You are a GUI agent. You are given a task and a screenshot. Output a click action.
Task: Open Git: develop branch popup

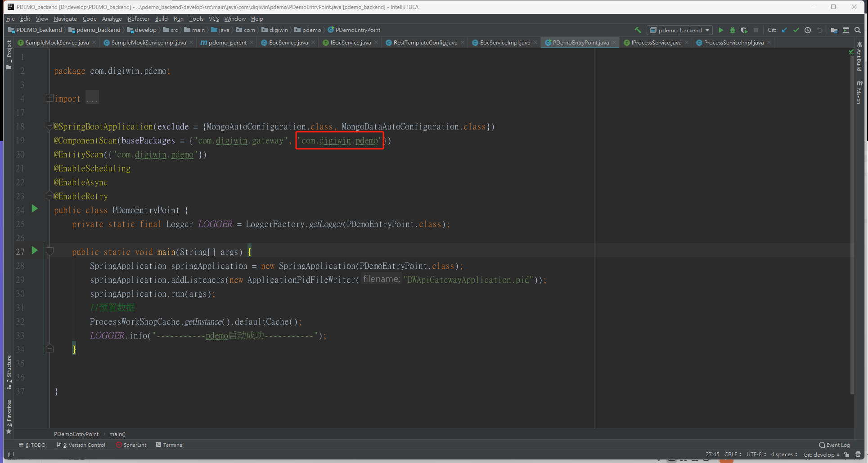[x=821, y=454]
